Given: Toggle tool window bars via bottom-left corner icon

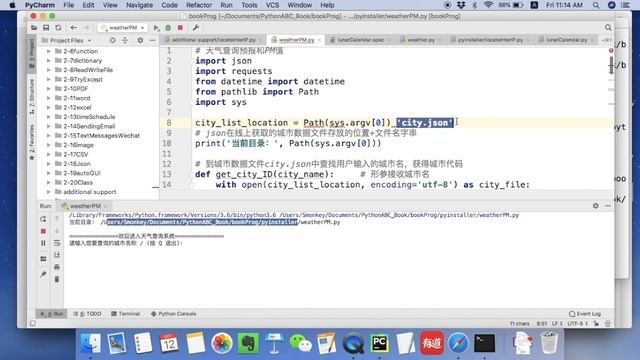Looking at the screenshot, I should tap(33, 324).
